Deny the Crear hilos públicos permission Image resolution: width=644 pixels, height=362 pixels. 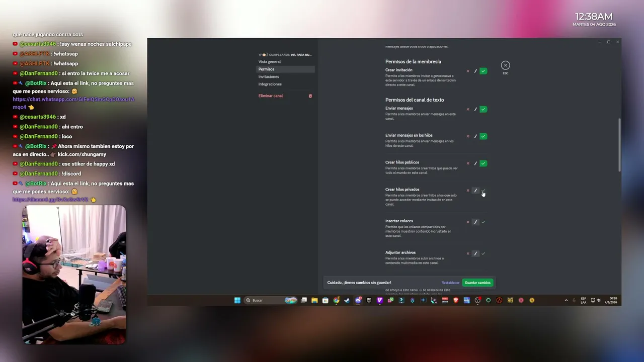point(468,163)
